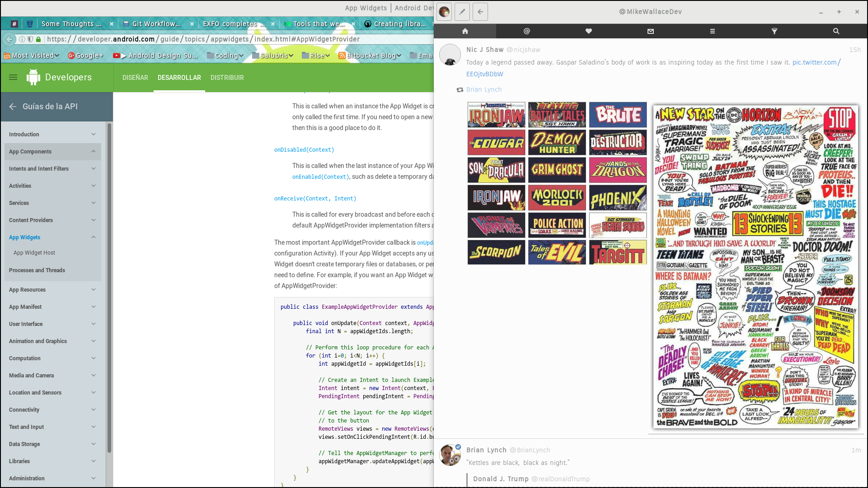Open Processes and Threads sidebar item
The height and width of the screenshot is (488, 868).
point(37,270)
